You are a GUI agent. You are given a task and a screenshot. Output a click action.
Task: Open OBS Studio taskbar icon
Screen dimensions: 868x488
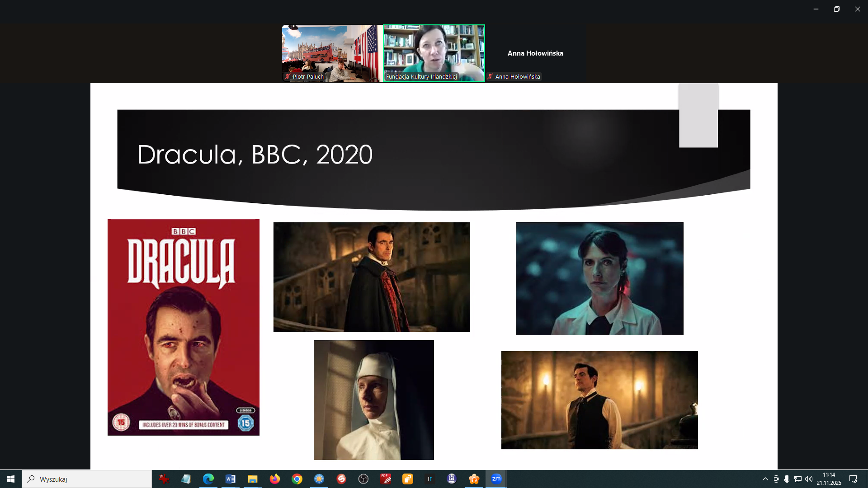[363, 479]
